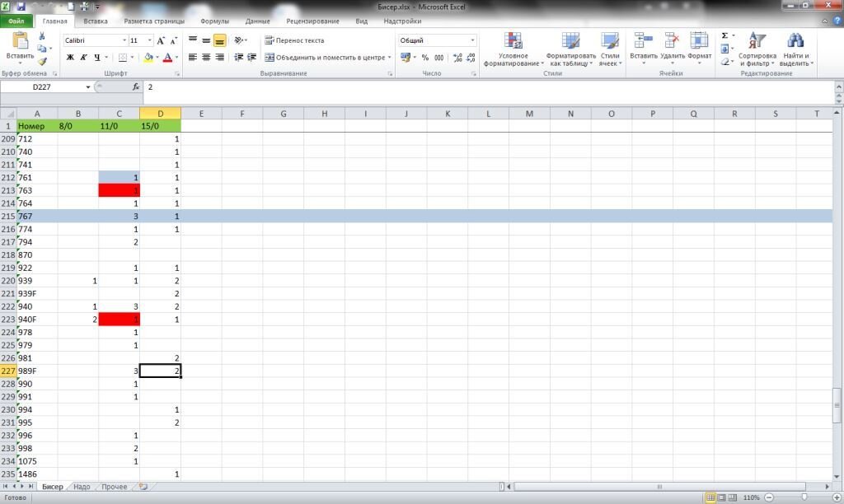Switch to the Формулы tab
Viewport: 844px width, 504px height.
214,21
